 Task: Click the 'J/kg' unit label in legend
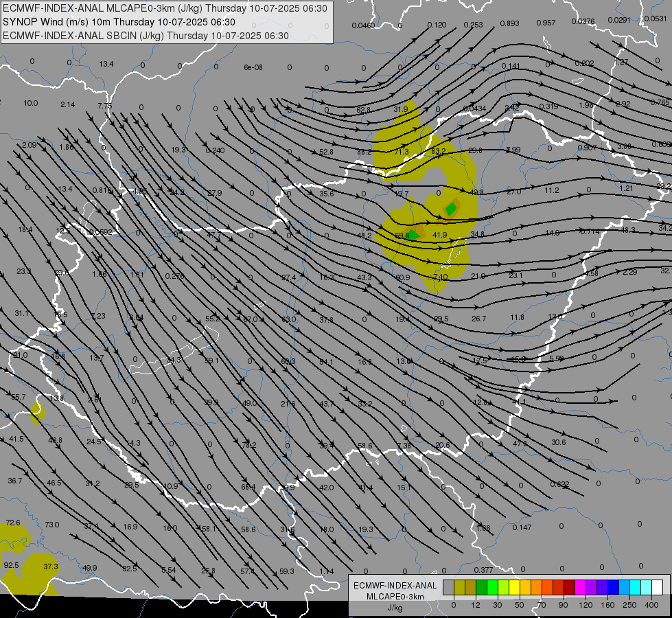[x=395, y=608]
